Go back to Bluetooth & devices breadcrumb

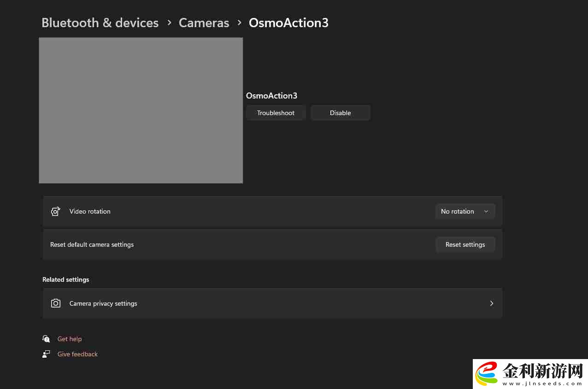(x=100, y=23)
